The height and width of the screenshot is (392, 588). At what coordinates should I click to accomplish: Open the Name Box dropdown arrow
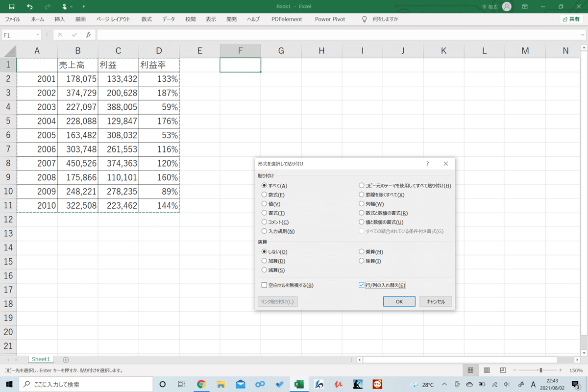click(38, 35)
